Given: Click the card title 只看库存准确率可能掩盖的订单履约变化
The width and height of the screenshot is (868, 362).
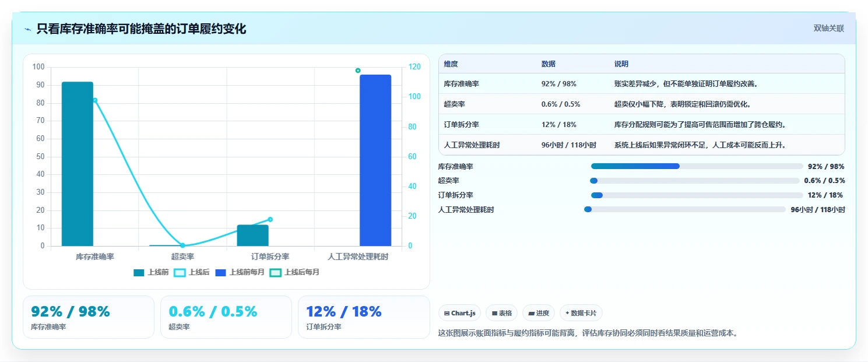Looking at the screenshot, I should pos(141,29).
